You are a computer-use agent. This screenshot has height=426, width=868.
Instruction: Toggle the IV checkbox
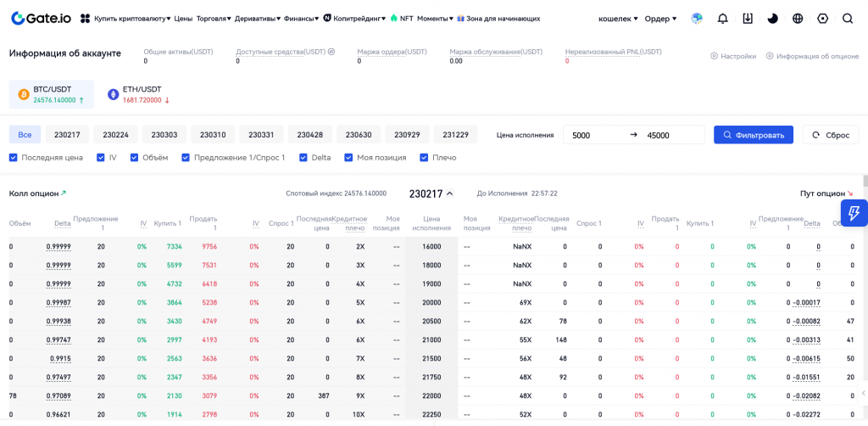click(x=101, y=157)
